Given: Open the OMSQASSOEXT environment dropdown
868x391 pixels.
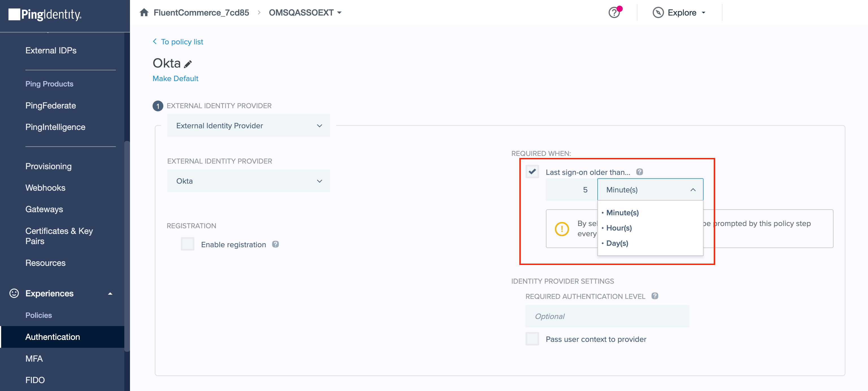Looking at the screenshot, I should tap(305, 13).
